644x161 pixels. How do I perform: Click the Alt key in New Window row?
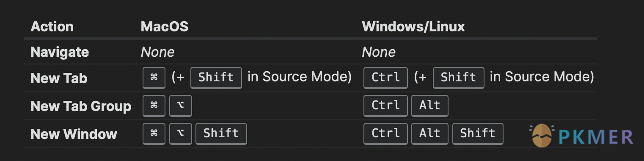(x=430, y=133)
